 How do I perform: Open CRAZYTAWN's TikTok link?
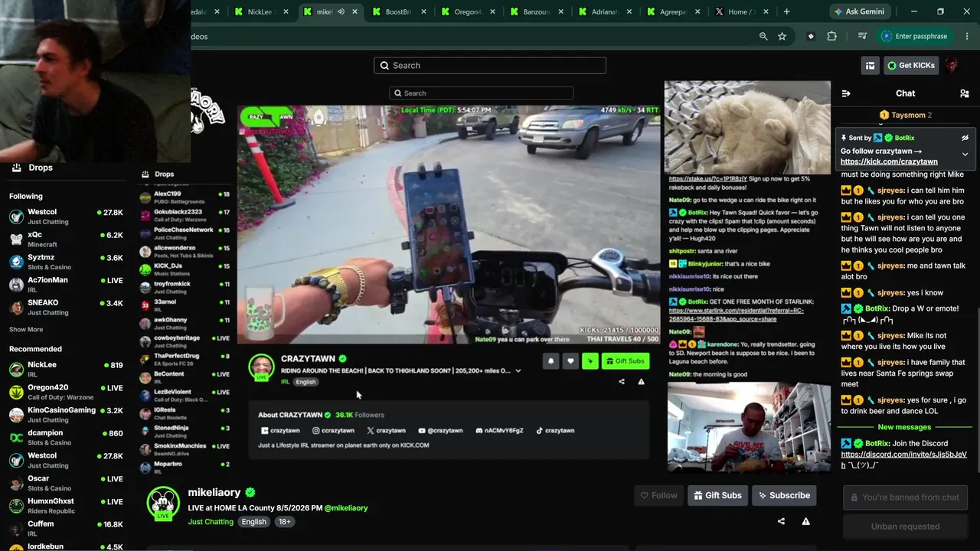click(555, 431)
